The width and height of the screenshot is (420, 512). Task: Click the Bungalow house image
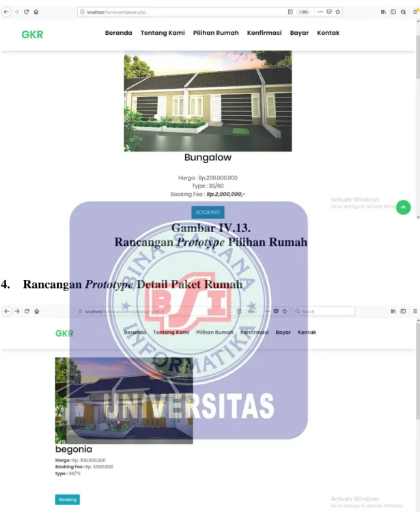point(208,101)
